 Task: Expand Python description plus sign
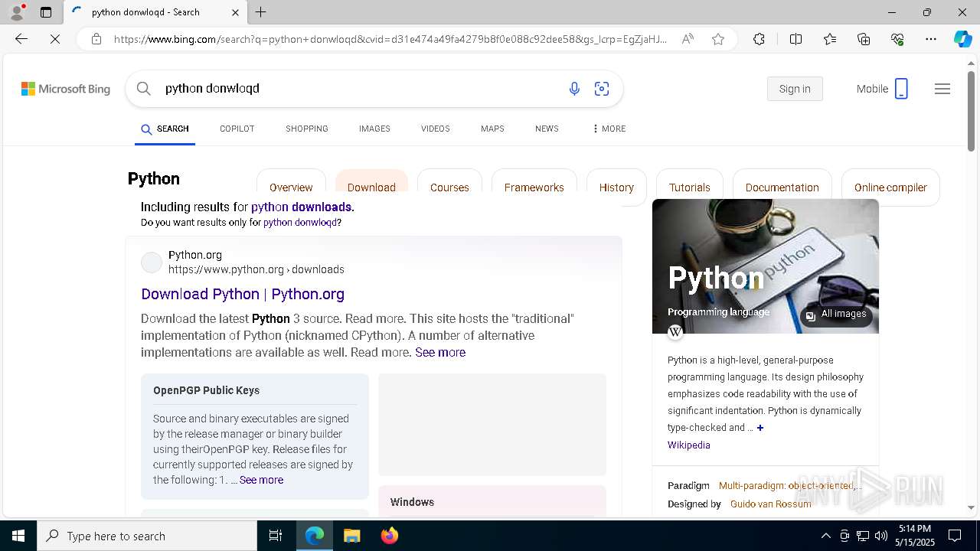[x=760, y=428]
